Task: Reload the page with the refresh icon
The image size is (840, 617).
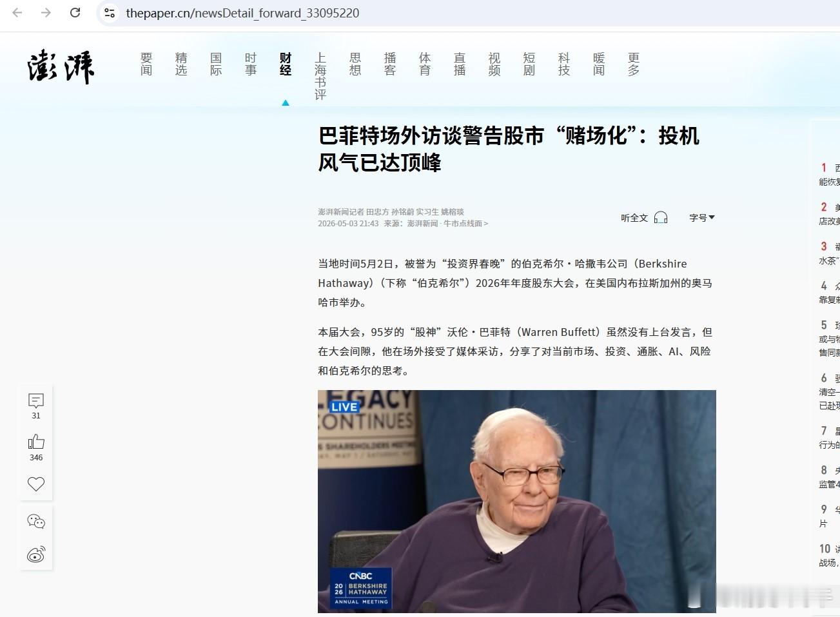Action: [75, 13]
